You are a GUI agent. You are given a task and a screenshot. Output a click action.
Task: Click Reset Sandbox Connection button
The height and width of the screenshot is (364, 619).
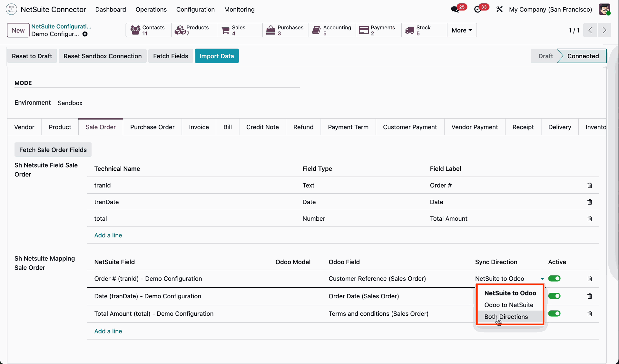103,56
